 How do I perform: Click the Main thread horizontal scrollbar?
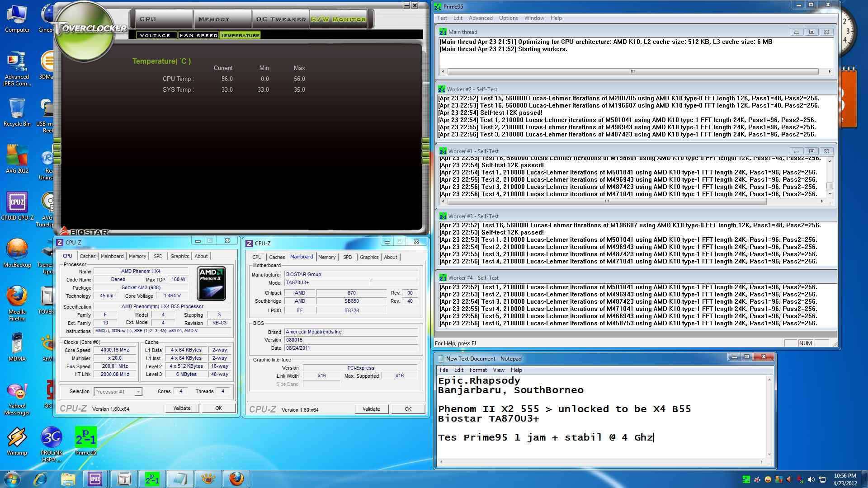click(x=636, y=71)
